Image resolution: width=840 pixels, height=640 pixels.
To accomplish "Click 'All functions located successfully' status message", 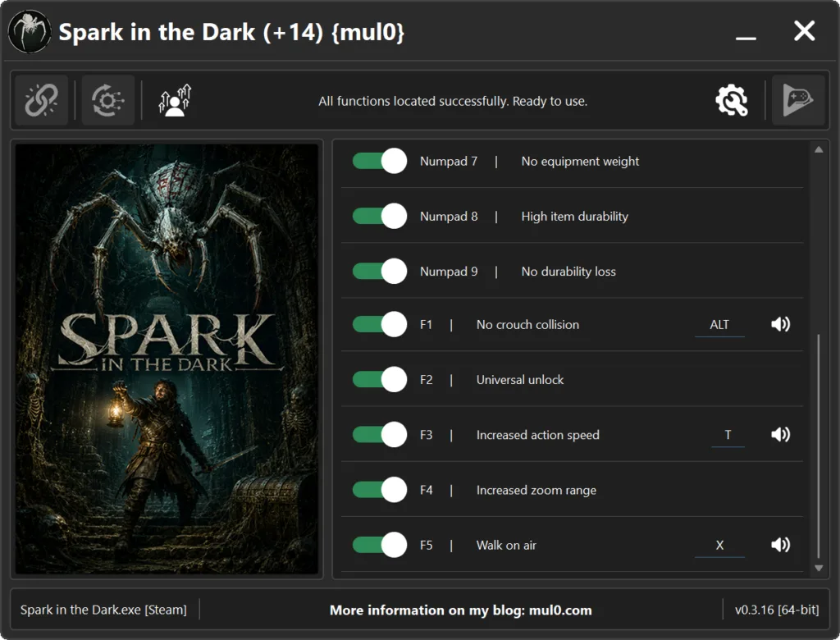I will pos(453,101).
